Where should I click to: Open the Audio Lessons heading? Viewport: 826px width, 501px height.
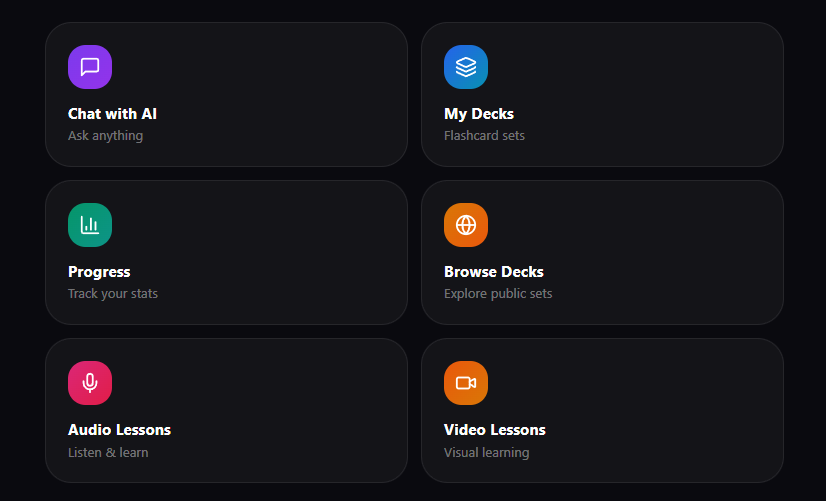click(x=119, y=430)
